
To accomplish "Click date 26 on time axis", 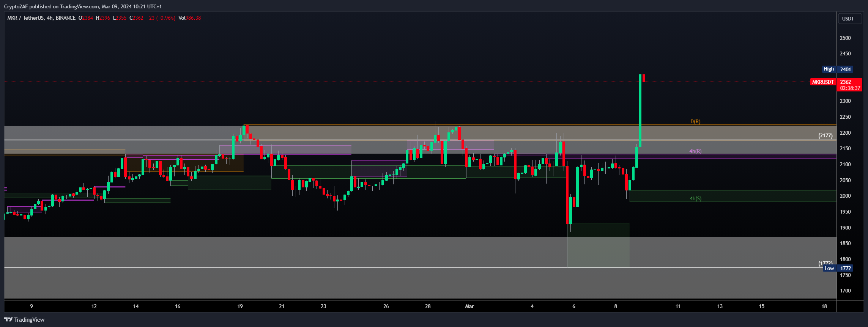I will [386, 307].
